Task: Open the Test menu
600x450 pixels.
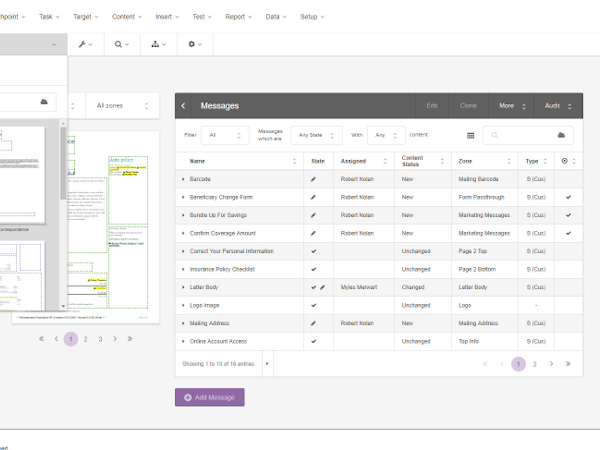Action: (x=202, y=17)
